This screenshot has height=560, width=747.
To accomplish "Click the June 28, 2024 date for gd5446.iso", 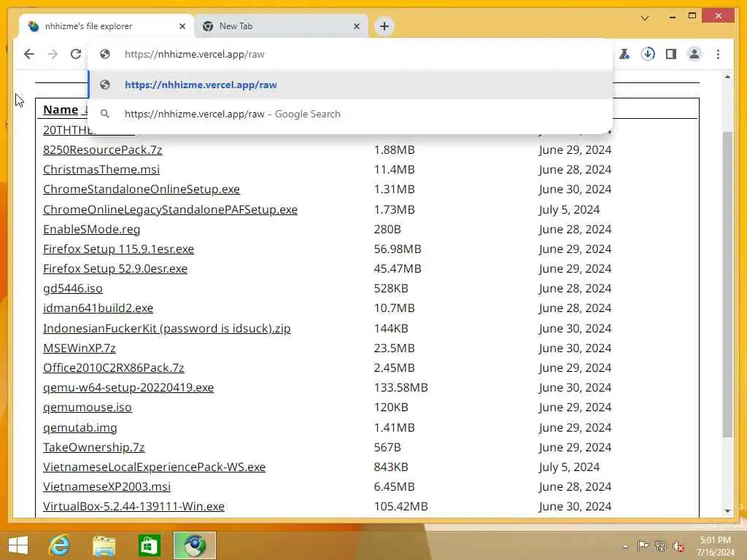I will point(575,289).
